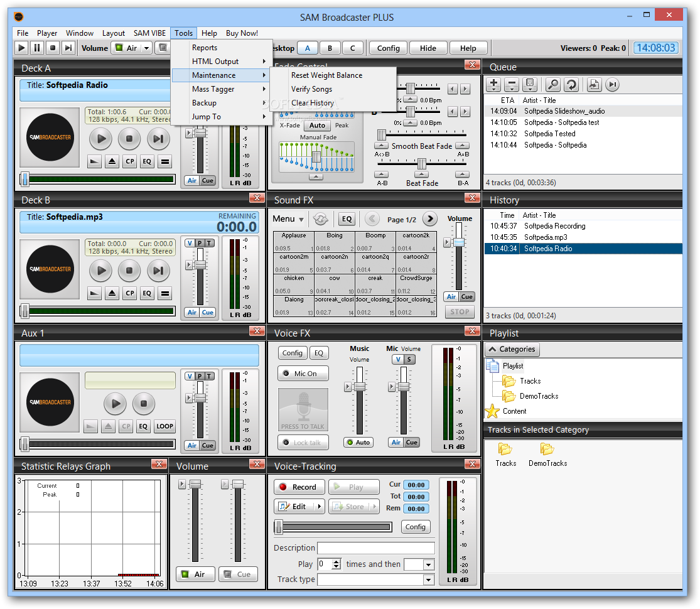Play Deck B with its round play button

pyautogui.click(x=101, y=271)
